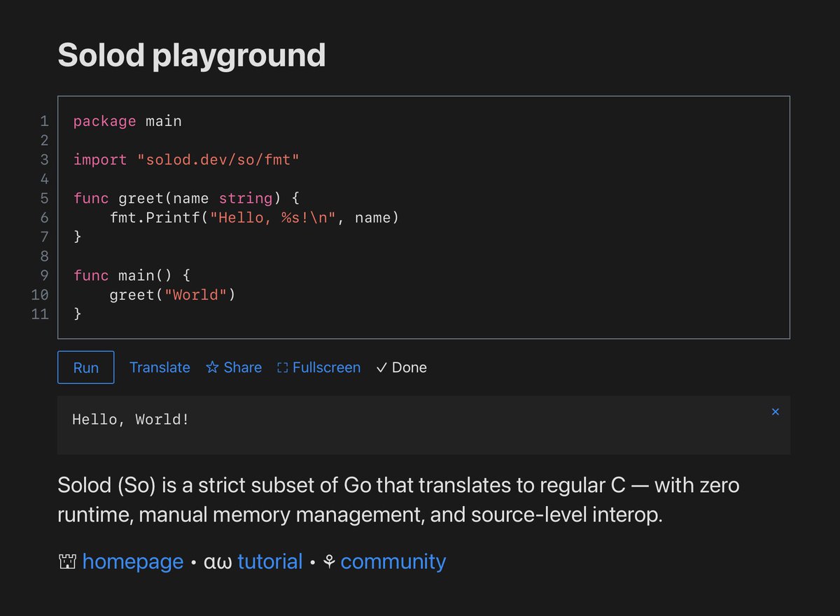Open the community link

tap(393, 561)
